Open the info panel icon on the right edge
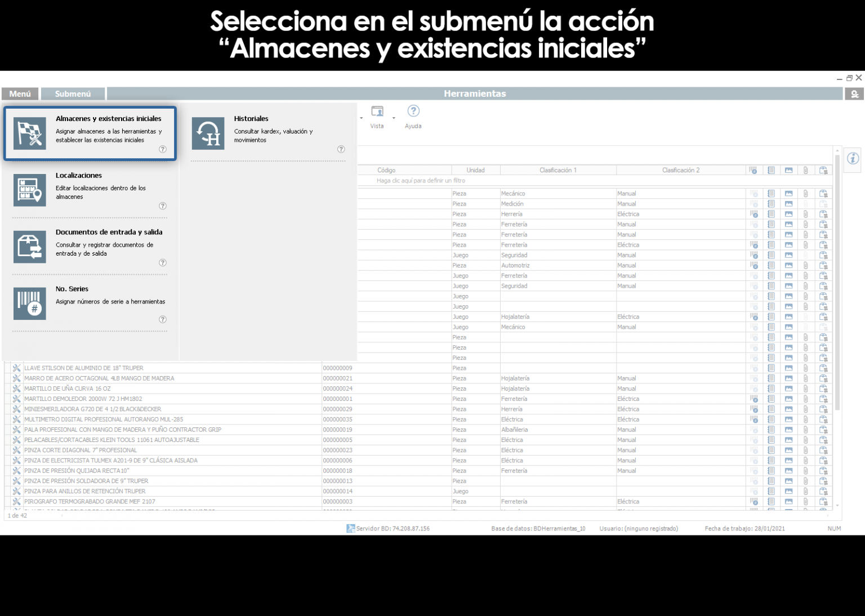Image resolution: width=865 pixels, height=616 pixels. coord(852,160)
